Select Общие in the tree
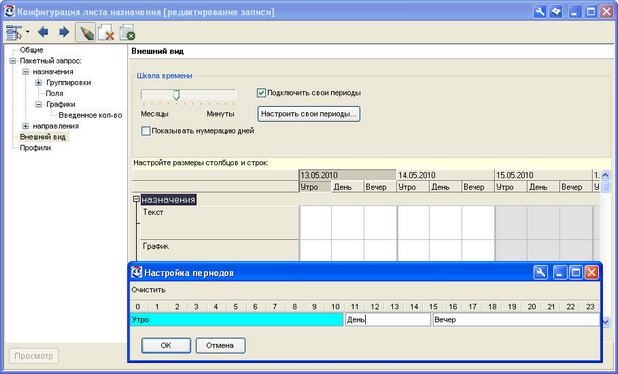 [x=32, y=50]
